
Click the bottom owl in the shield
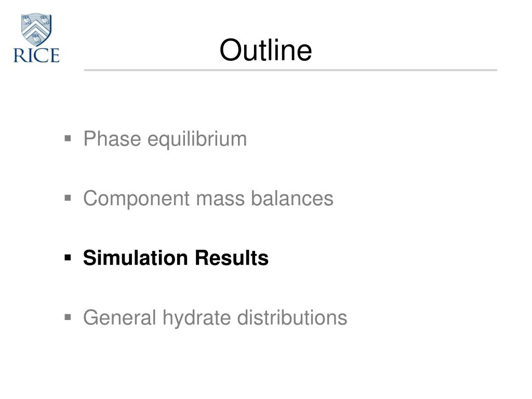(36, 38)
